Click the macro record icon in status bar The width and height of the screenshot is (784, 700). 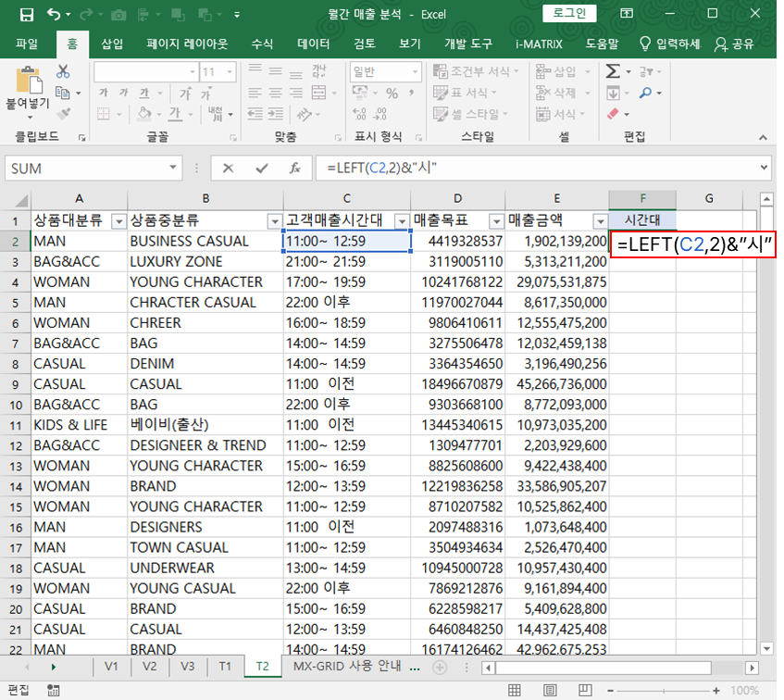54,690
